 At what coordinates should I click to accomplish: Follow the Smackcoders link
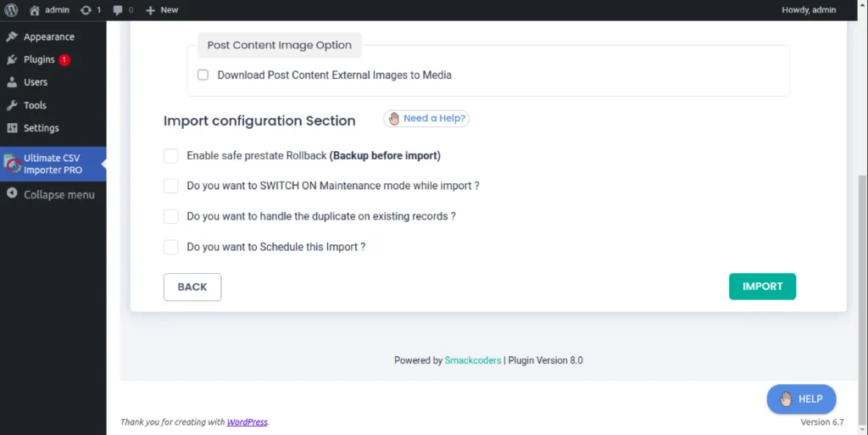(x=472, y=360)
